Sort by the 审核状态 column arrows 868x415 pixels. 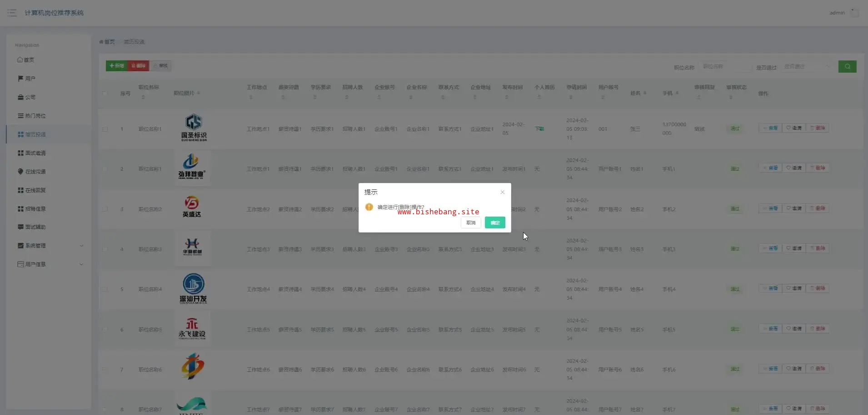(x=731, y=97)
